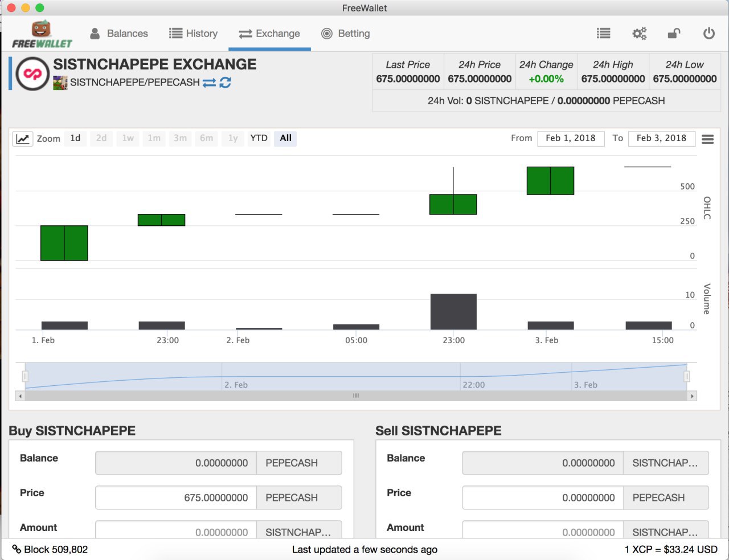Screen dimensions: 729x560
Task: Open chart export hamburger menu
Action: pyautogui.click(x=708, y=139)
